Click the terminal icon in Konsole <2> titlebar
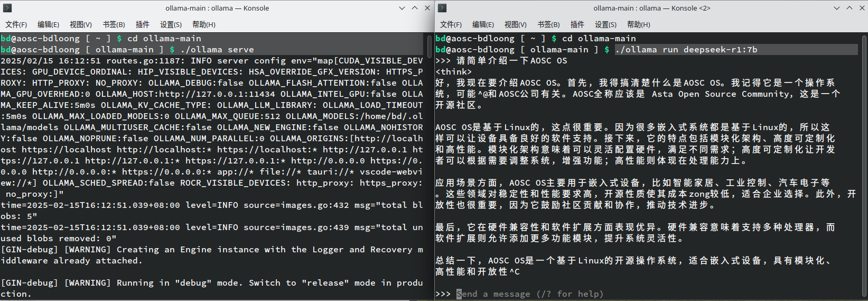This screenshot has width=868, height=301. click(442, 8)
